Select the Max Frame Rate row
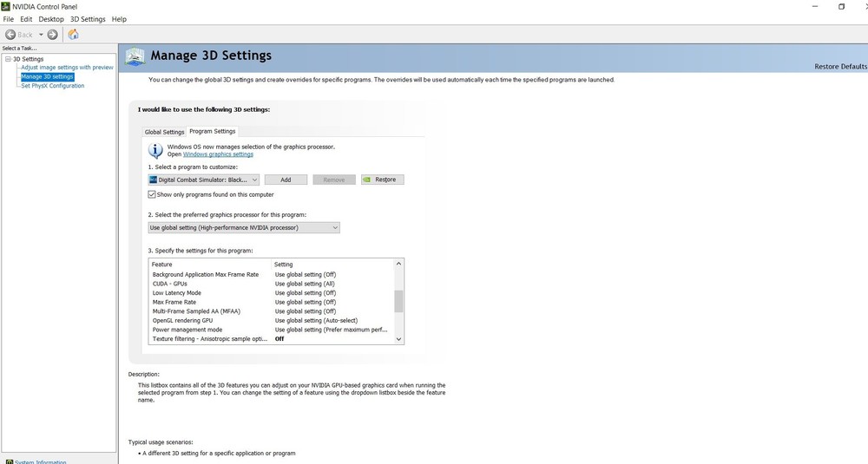868x464 pixels. (x=271, y=302)
